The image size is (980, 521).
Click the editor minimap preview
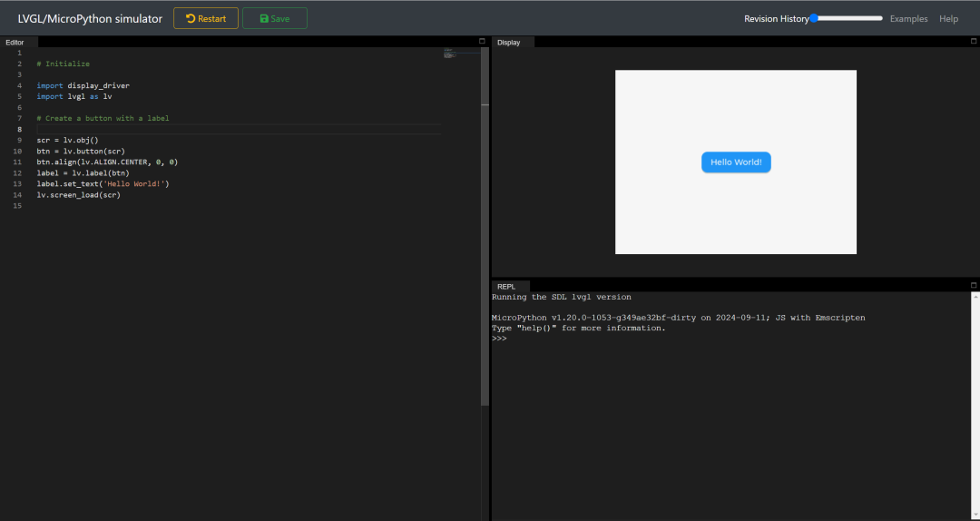(460, 54)
